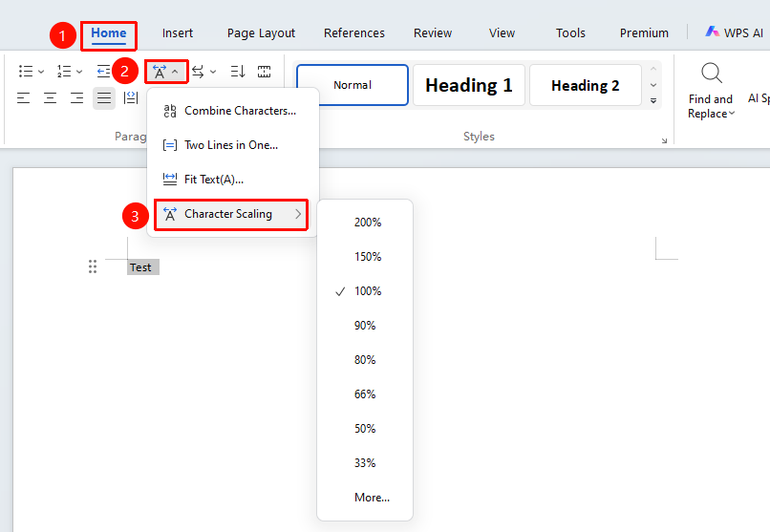
Task: Set character scaling to 200%
Action: point(365,223)
